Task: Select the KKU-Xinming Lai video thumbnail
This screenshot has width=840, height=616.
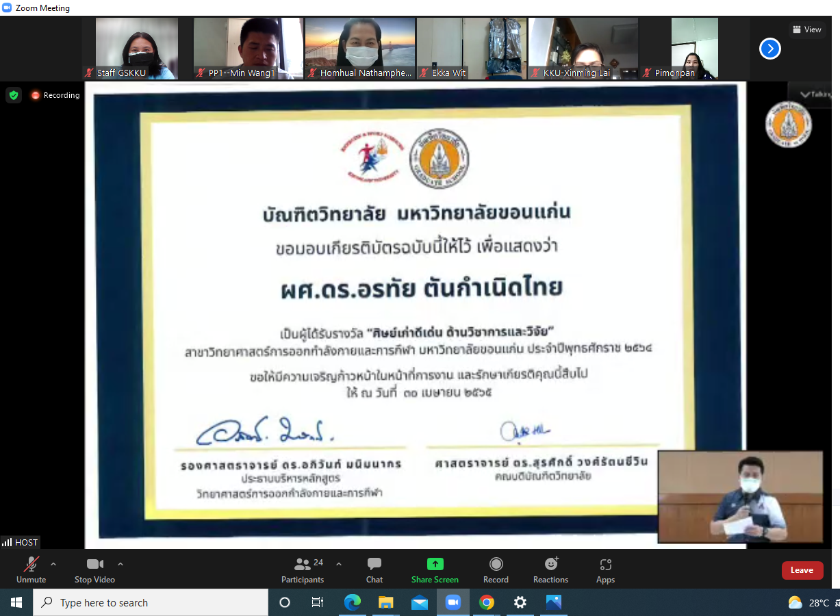Action: [x=583, y=48]
